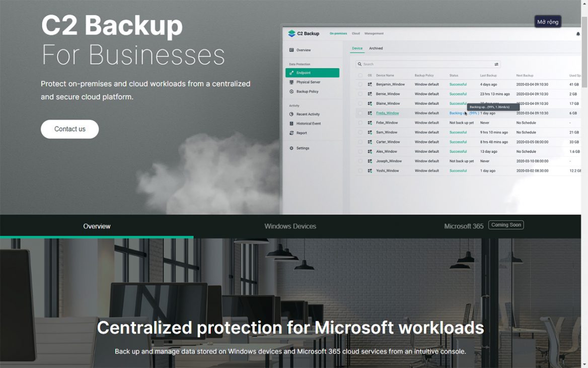
Task: Click the Settings gear icon in the sidebar
Action: point(291,148)
